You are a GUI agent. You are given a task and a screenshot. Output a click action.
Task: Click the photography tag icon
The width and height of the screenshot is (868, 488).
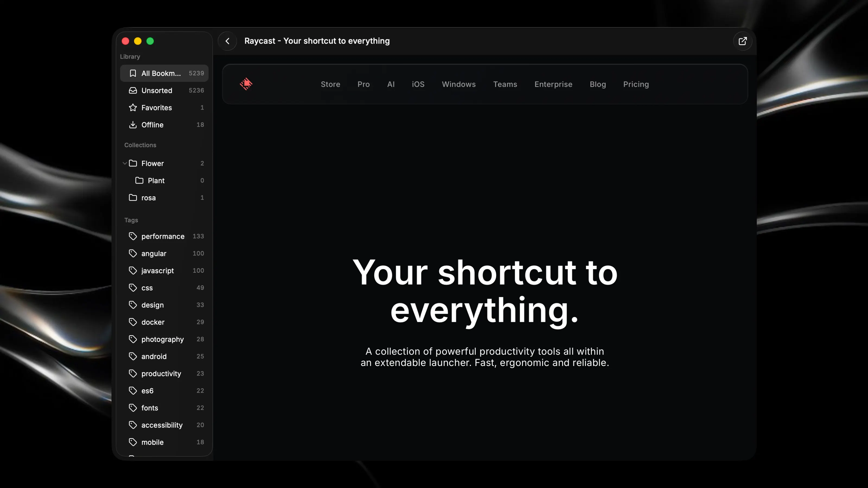tap(133, 339)
